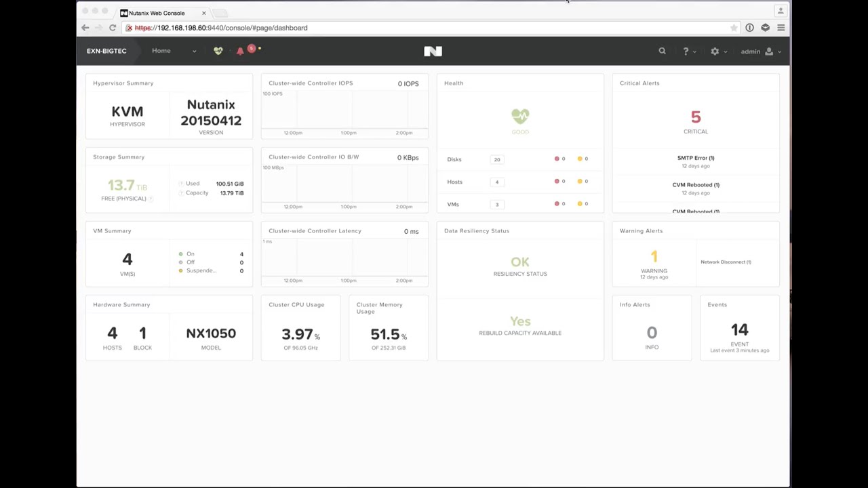Expand the Home view dropdown
This screenshot has height=488, width=868.
[194, 51]
